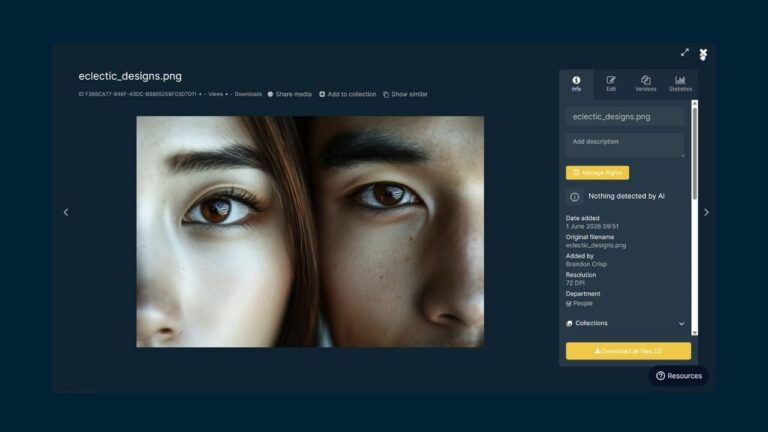Screen dimensions: 768x432
Task: Click the media ID string under title
Action: (x=137, y=94)
